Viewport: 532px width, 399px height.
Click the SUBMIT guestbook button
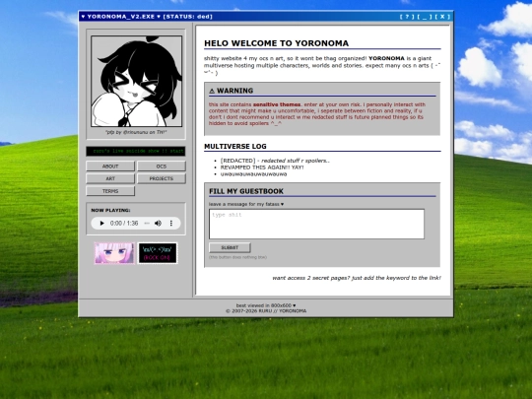tap(230, 247)
